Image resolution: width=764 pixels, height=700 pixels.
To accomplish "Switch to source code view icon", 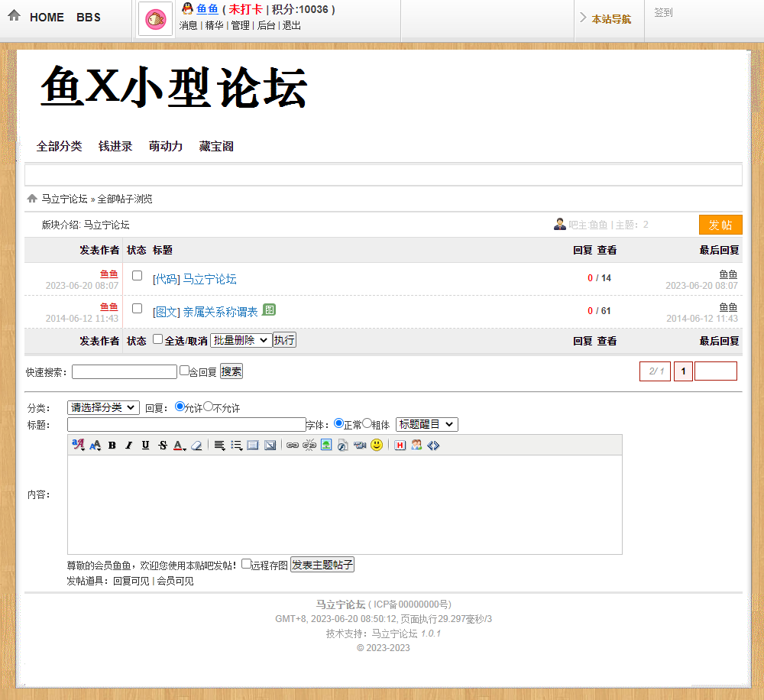I will (433, 445).
